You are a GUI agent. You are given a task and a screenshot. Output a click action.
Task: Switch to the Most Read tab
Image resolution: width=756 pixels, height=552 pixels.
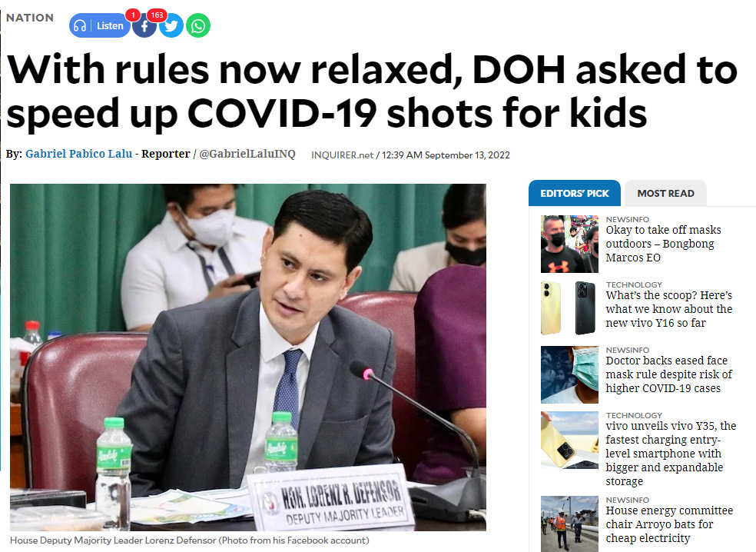pyautogui.click(x=665, y=194)
